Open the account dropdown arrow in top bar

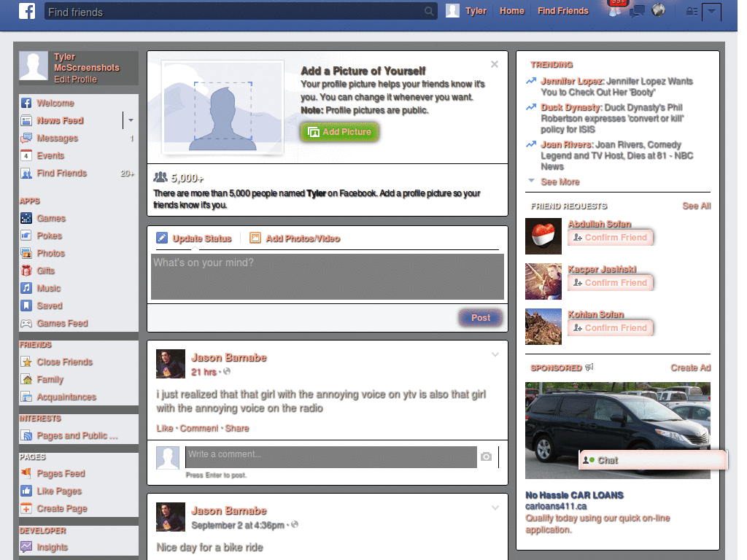coord(711,12)
